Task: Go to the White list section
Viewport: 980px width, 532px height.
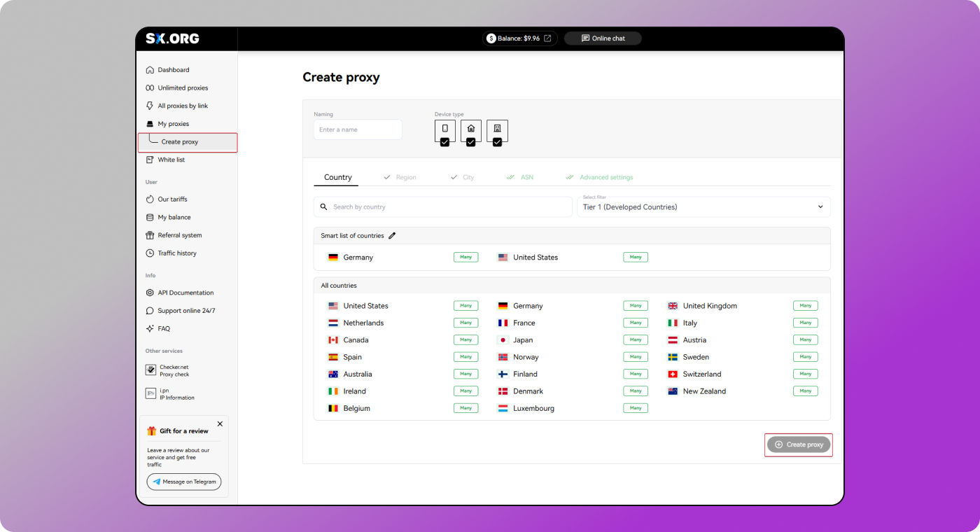Action: 170,160
